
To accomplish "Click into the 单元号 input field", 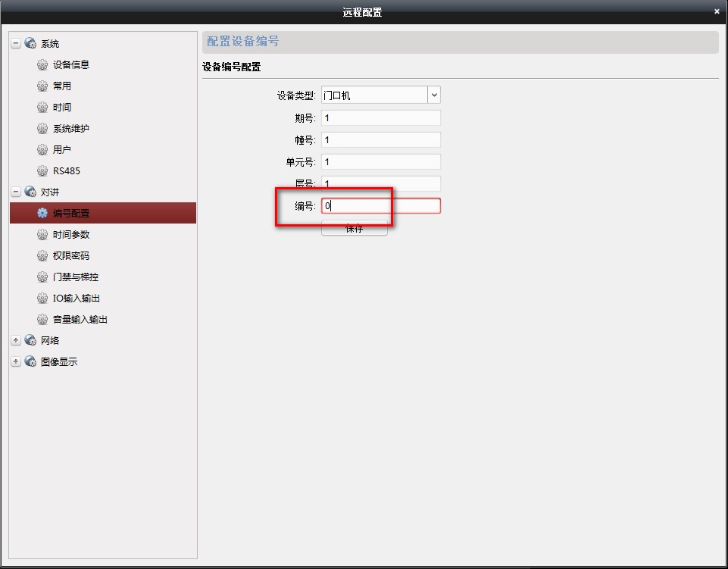I will tap(380, 162).
